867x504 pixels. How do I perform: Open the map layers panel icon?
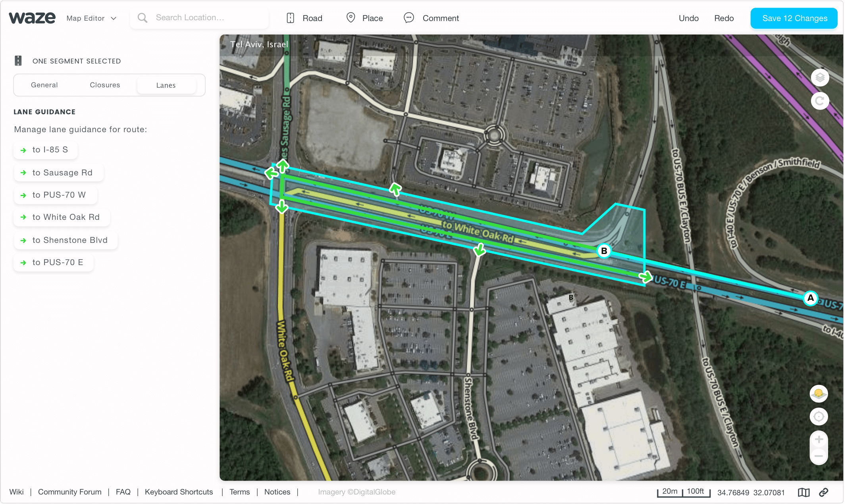click(x=820, y=78)
